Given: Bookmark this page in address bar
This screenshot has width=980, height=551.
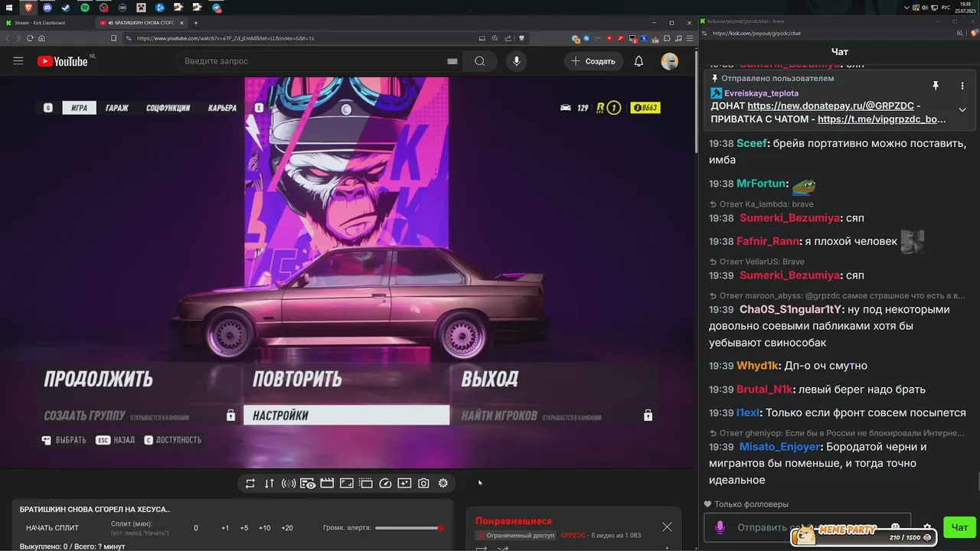Looking at the screenshot, I should [113, 38].
